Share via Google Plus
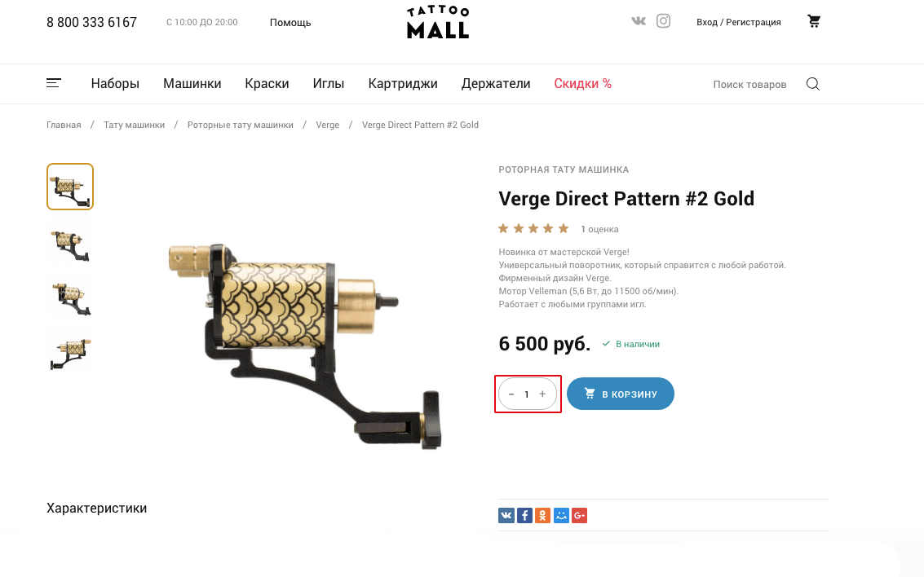This screenshot has height=577, width=924. (579, 516)
